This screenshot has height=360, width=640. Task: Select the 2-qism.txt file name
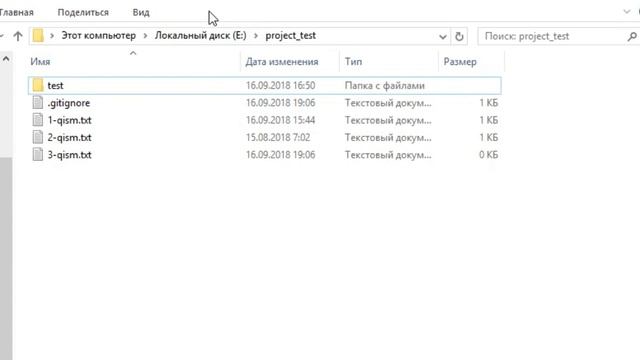point(69,138)
